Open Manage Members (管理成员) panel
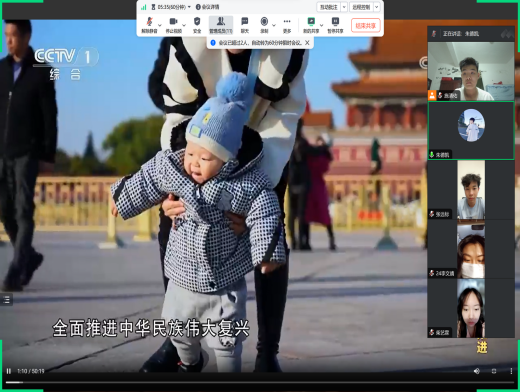This screenshot has height=392, width=520. [221, 25]
